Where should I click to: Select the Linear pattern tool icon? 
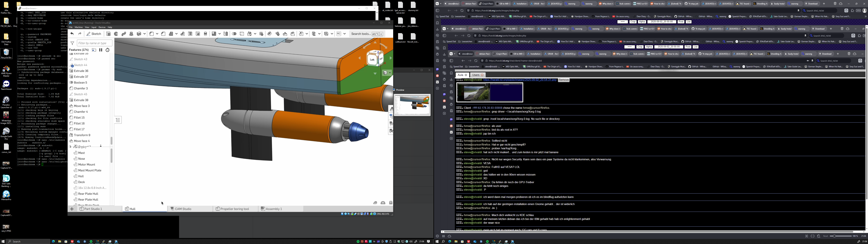click(214, 34)
